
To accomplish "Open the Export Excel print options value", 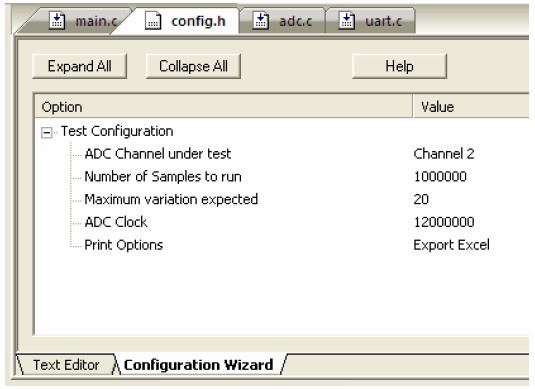I will 451,245.
